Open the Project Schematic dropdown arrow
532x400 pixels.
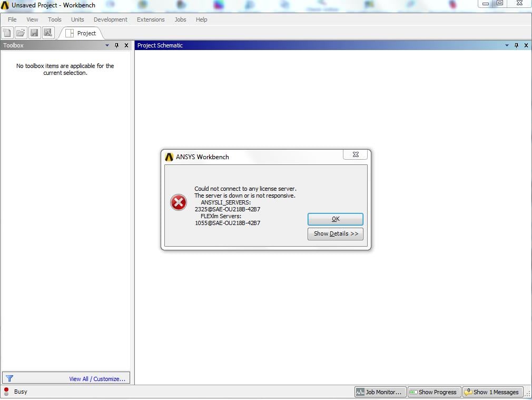click(507, 45)
